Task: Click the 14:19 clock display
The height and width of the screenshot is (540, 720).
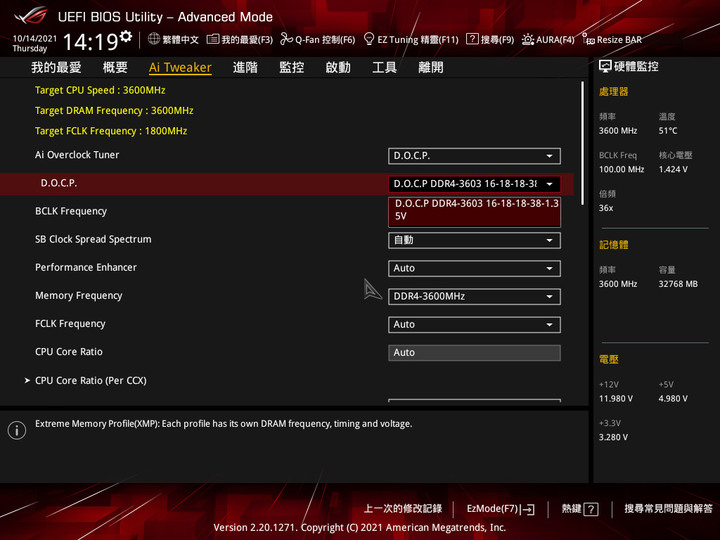Action: (x=90, y=42)
